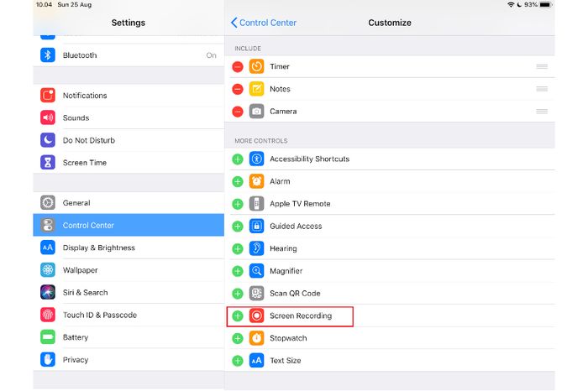The image size is (588, 391).
Task: Click the orange Alarm clock icon
Action: 256,181
